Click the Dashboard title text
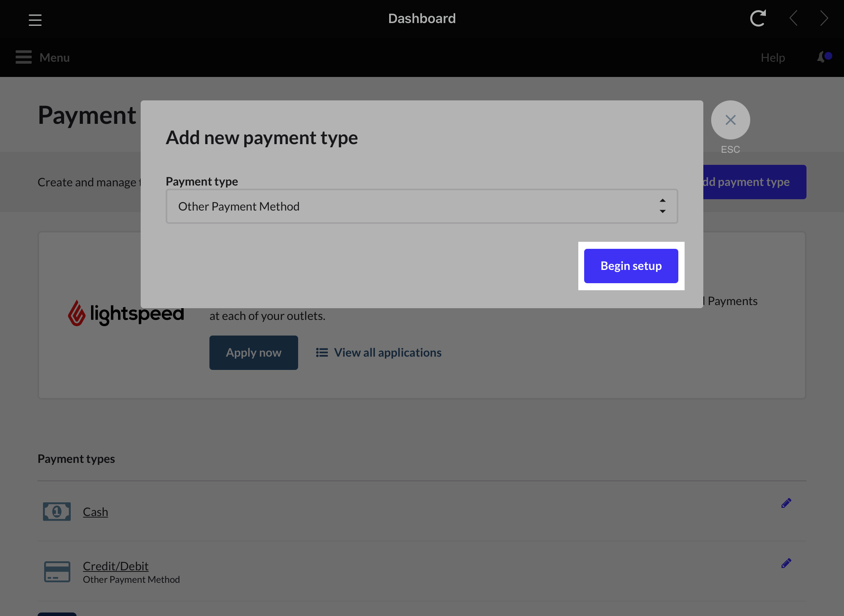This screenshot has height=616, width=844. (x=422, y=18)
